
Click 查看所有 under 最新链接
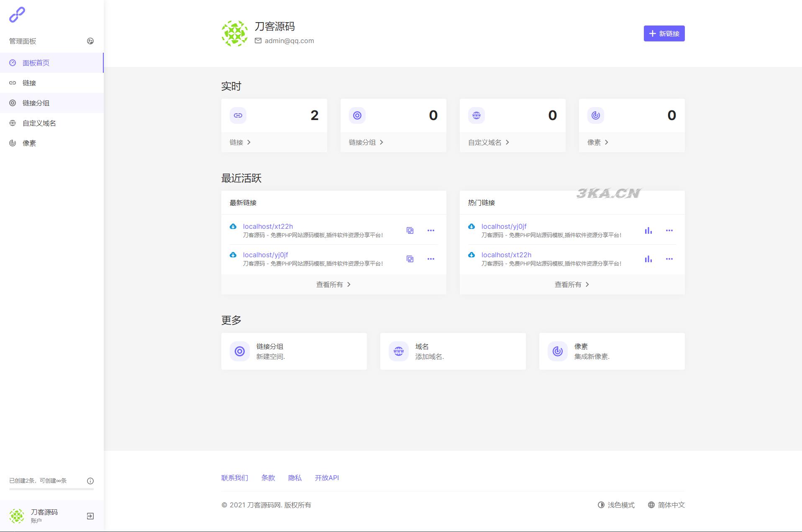(x=333, y=284)
